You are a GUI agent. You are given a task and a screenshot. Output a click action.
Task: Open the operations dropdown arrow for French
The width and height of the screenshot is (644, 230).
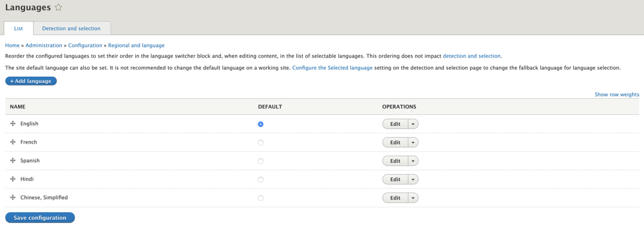413,142
